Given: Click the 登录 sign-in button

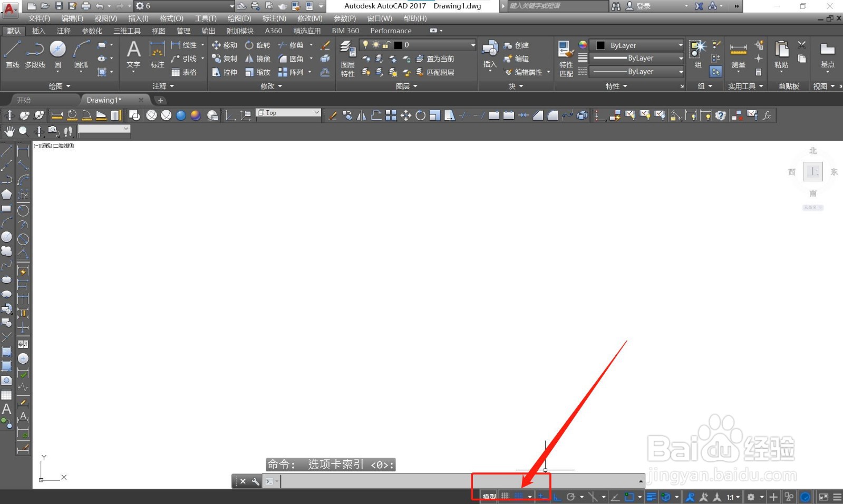Looking at the screenshot, I should coord(638,6).
